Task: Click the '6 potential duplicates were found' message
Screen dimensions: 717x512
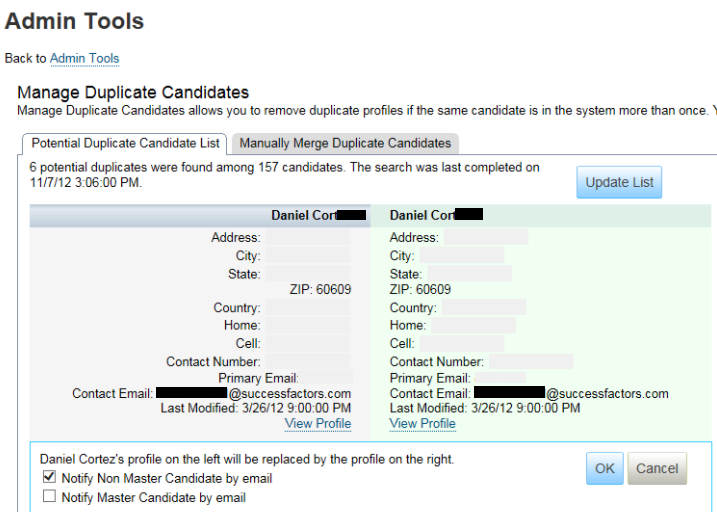Action: pyautogui.click(x=284, y=175)
